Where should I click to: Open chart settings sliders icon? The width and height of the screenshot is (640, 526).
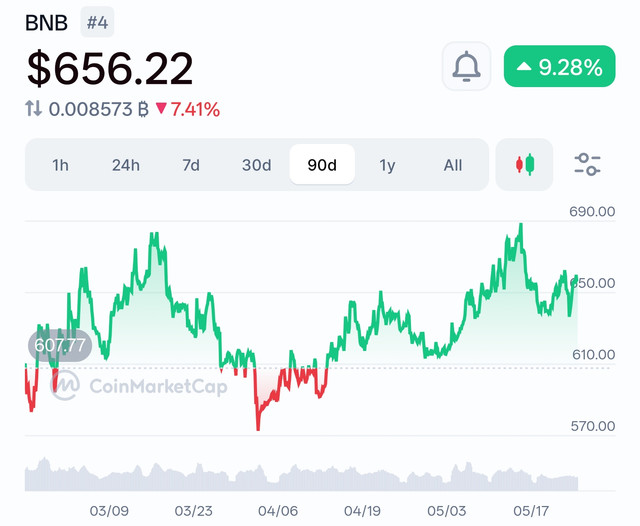(587, 164)
